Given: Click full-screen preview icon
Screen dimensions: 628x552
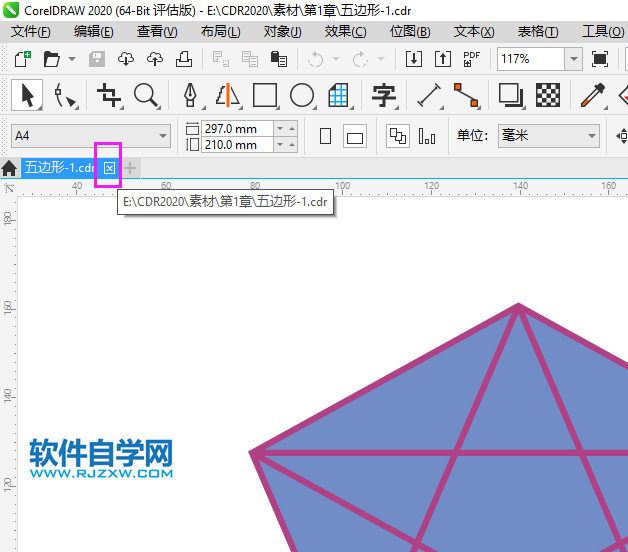Looking at the screenshot, I should click(x=600, y=59).
